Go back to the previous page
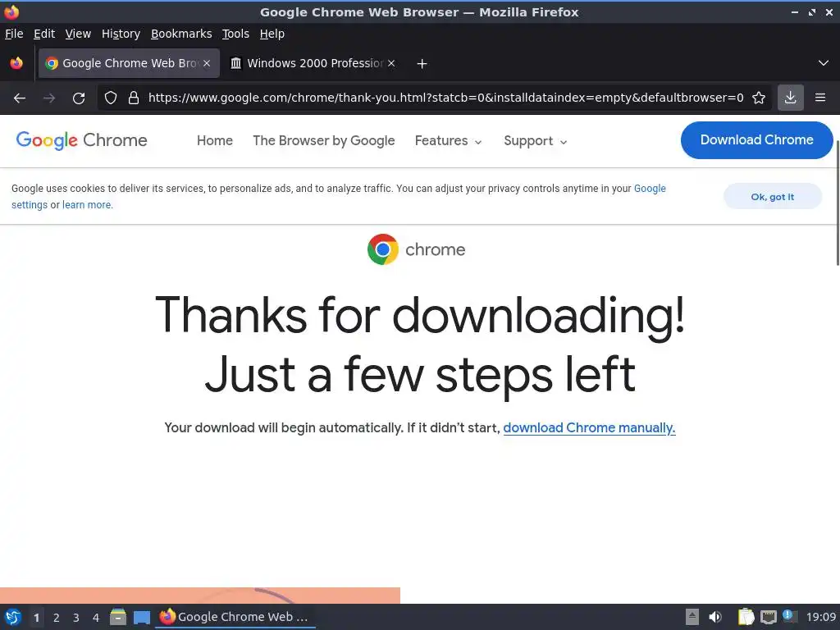The height and width of the screenshot is (630, 840). click(20, 98)
